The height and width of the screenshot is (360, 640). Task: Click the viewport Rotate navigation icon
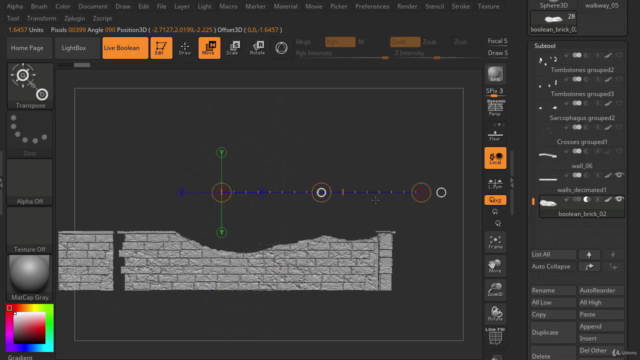(495, 313)
